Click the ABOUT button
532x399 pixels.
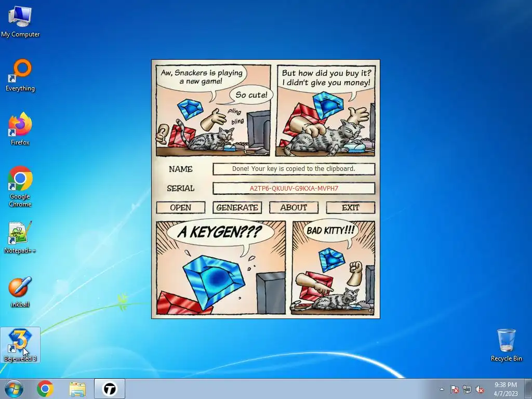294,207
